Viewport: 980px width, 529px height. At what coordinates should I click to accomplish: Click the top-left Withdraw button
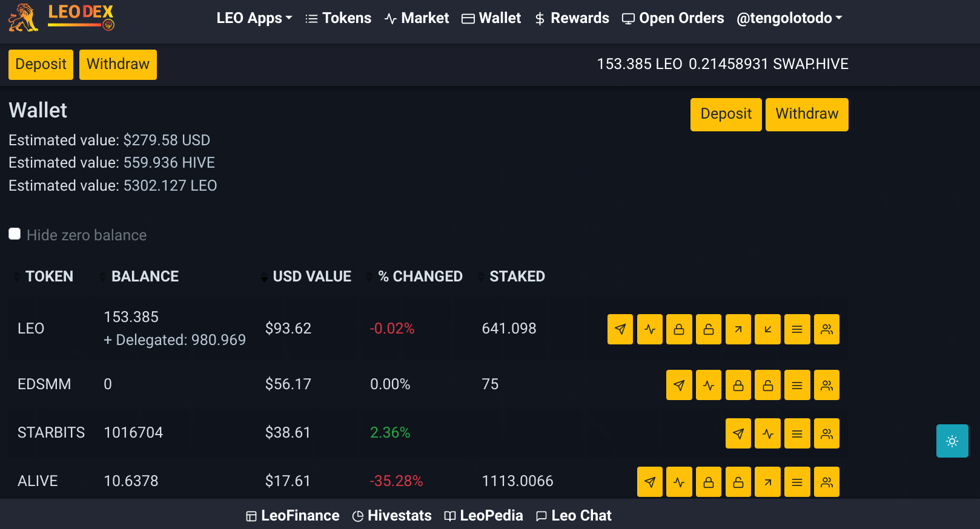[118, 65]
